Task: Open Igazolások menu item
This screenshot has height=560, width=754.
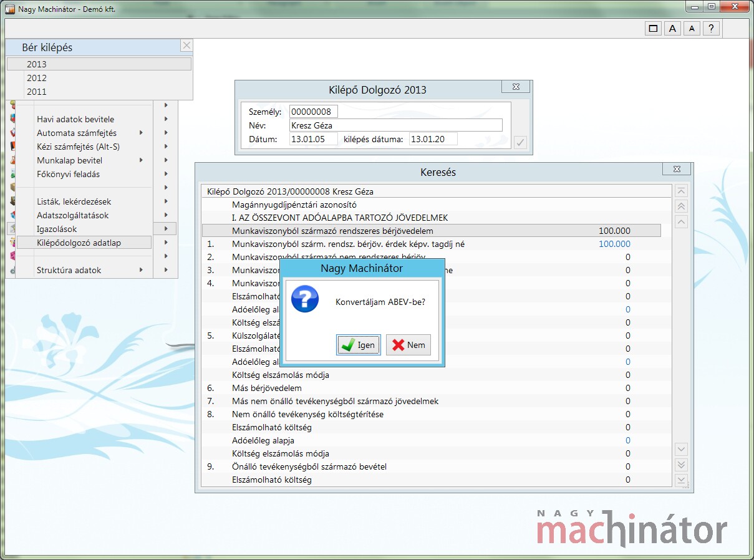Action: tap(84, 229)
